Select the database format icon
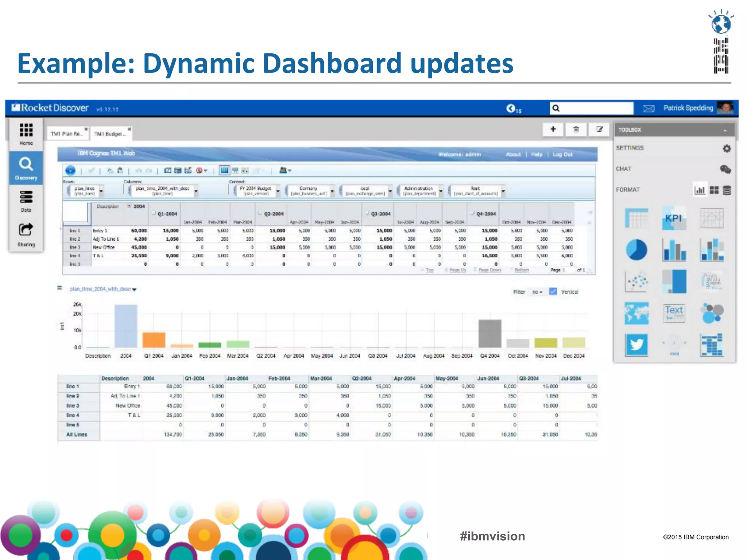The height and width of the screenshot is (560, 747). pyautogui.click(x=727, y=190)
